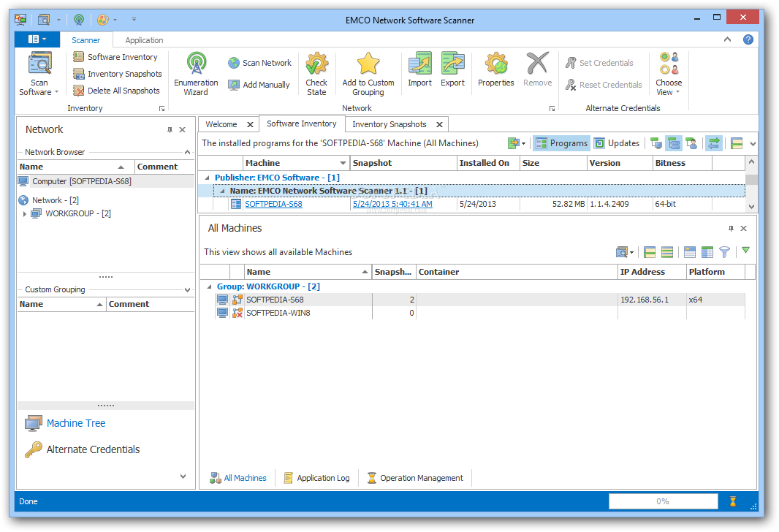Select Computer [SOFTPEDIA-S68] in Network Browser
Image resolution: width=779 pixels, height=532 pixels.
[x=106, y=182]
